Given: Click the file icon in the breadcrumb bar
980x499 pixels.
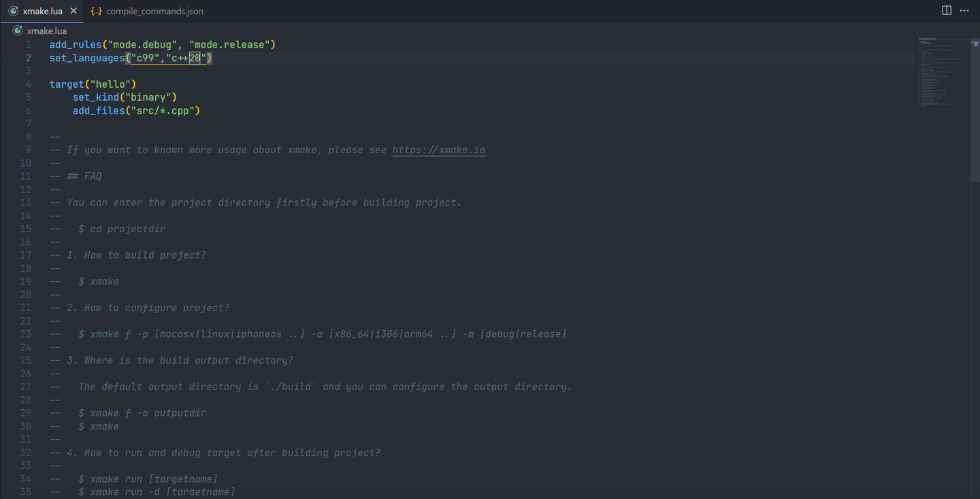Looking at the screenshot, I should [x=17, y=31].
